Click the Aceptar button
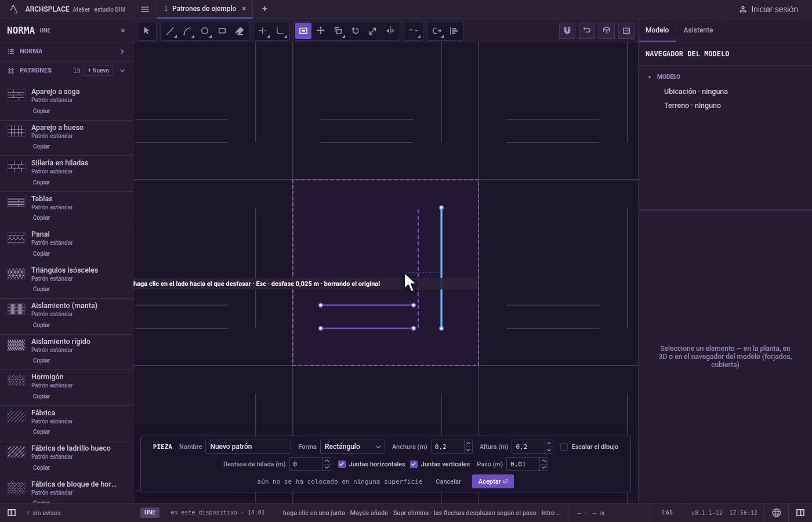The height and width of the screenshot is (522, 812). coord(493,481)
